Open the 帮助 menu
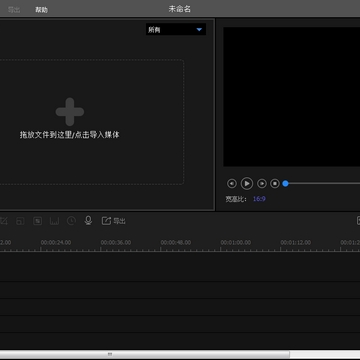Image resolution: width=360 pixels, height=360 pixels. coord(42,10)
